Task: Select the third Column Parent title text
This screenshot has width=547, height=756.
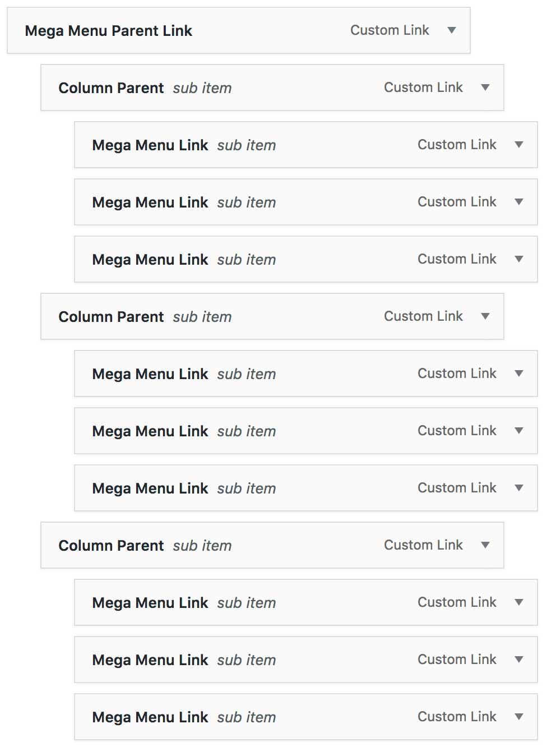Action: pyautogui.click(x=111, y=546)
